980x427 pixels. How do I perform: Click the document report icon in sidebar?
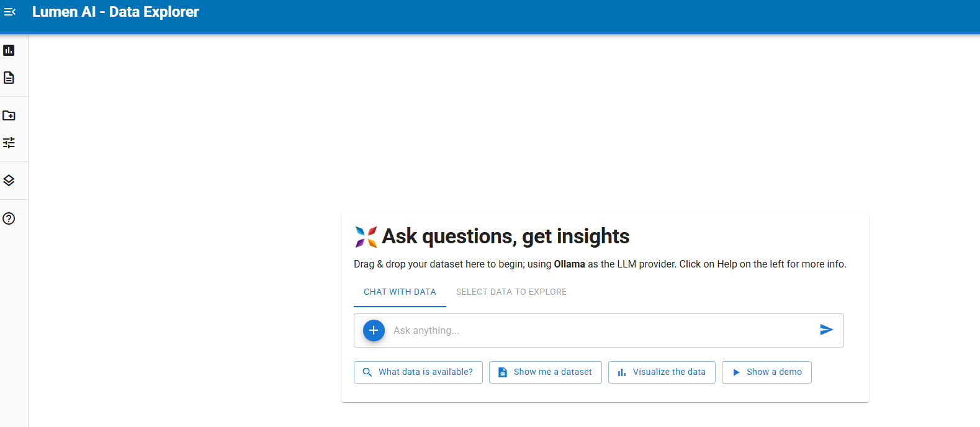tap(9, 78)
